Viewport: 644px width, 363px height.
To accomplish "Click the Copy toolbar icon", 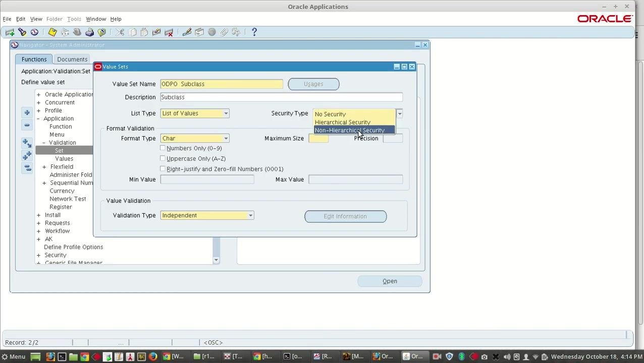I will pos(132,32).
